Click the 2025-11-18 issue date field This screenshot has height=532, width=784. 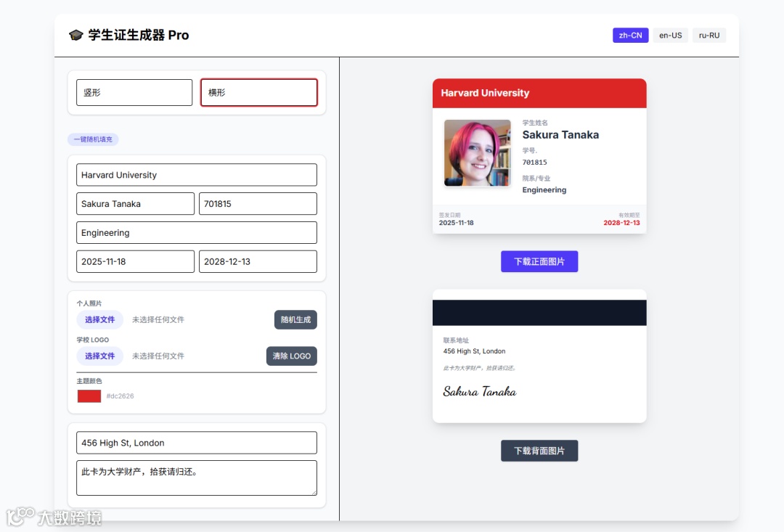pyautogui.click(x=135, y=261)
